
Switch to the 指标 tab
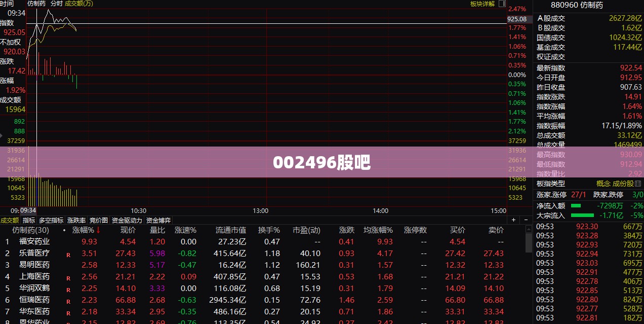[x=29, y=220]
